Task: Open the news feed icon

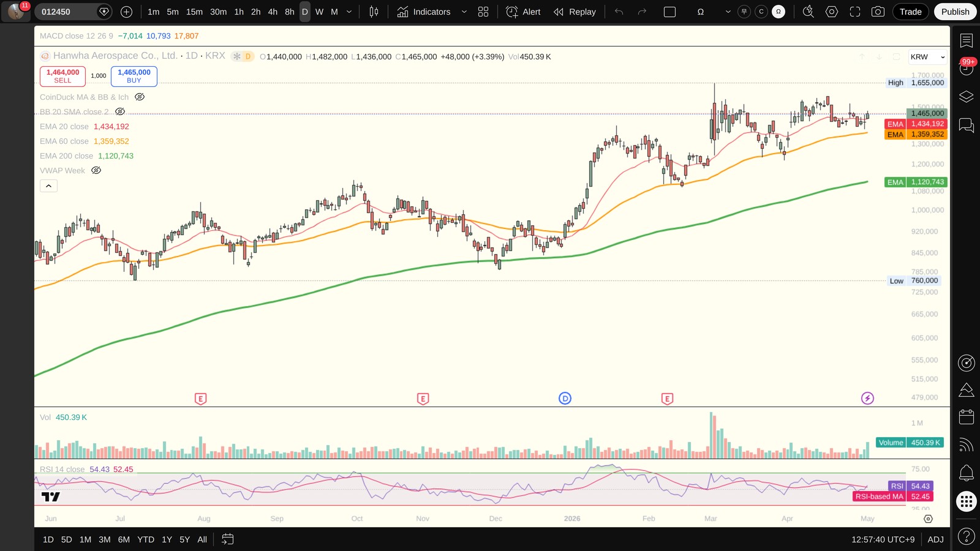Action: point(967,444)
